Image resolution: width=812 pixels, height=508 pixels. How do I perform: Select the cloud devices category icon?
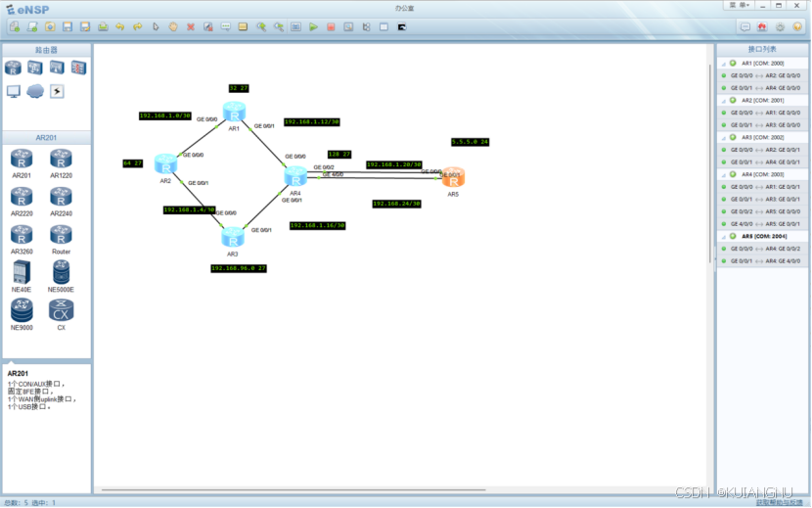[x=34, y=91]
